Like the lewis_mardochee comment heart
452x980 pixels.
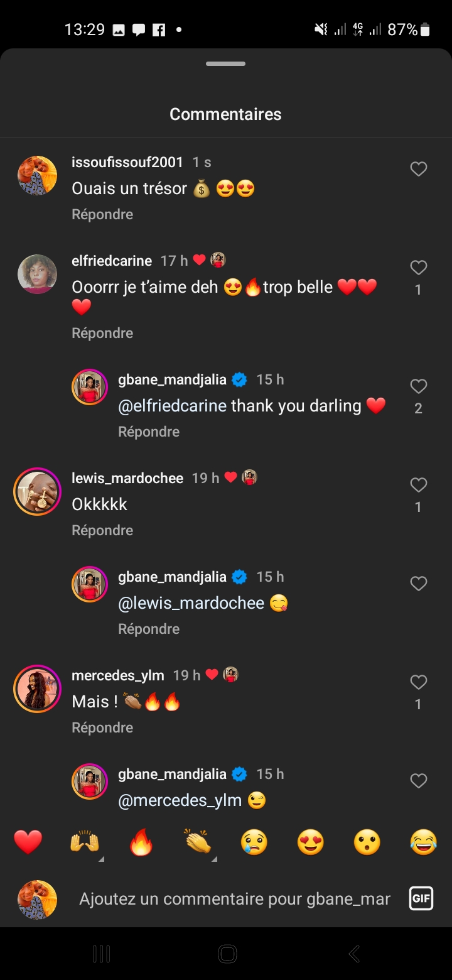pos(419,485)
